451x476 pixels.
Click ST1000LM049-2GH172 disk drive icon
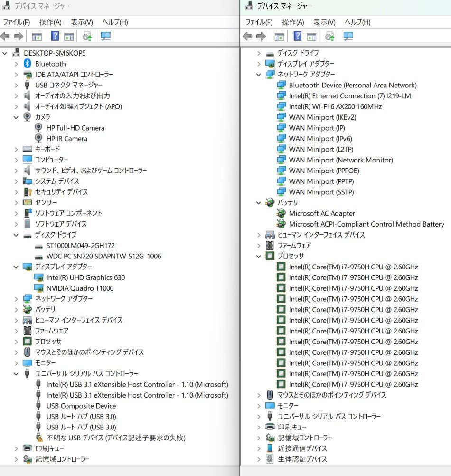38,246
